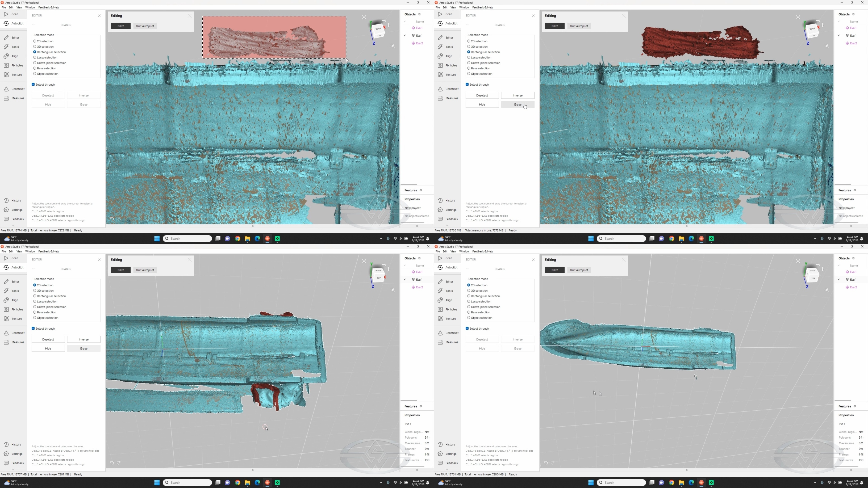Show hidden tray icons on upper-left taskbar
Screen dimensions: 868x488
coord(381,238)
